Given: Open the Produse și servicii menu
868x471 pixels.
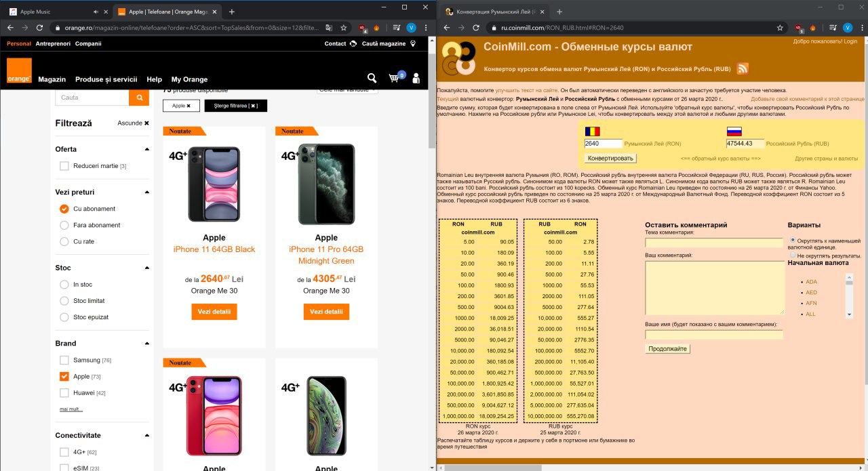Looking at the screenshot, I should point(106,79).
